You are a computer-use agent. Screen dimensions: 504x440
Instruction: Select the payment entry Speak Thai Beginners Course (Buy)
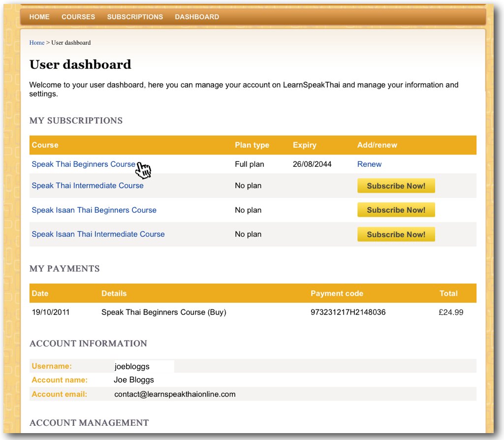pyautogui.click(x=163, y=312)
